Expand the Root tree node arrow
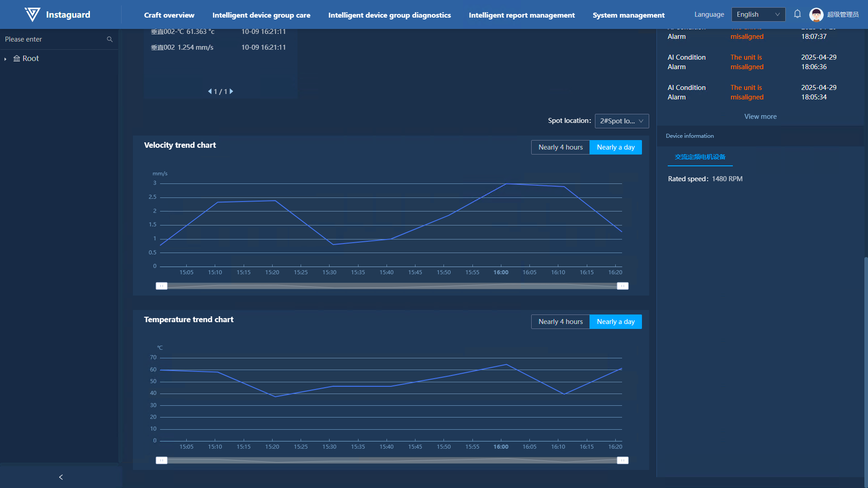Viewport: 868px width, 488px height. tap(5, 59)
